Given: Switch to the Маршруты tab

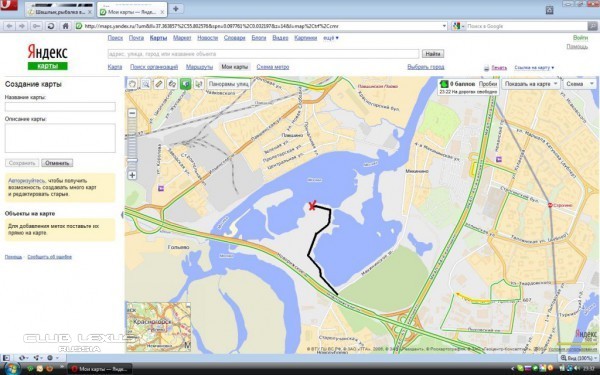Looking at the screenshot, I should coord(199,67).
